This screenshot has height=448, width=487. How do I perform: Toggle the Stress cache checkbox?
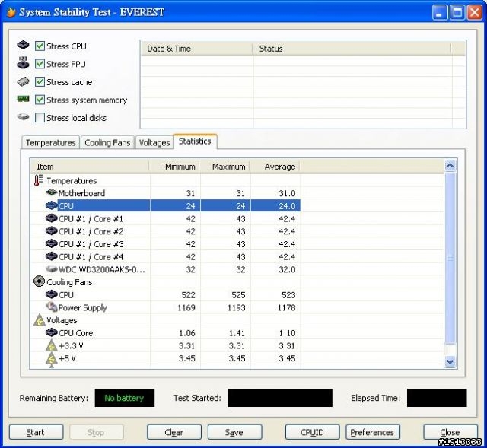[40, 82]
